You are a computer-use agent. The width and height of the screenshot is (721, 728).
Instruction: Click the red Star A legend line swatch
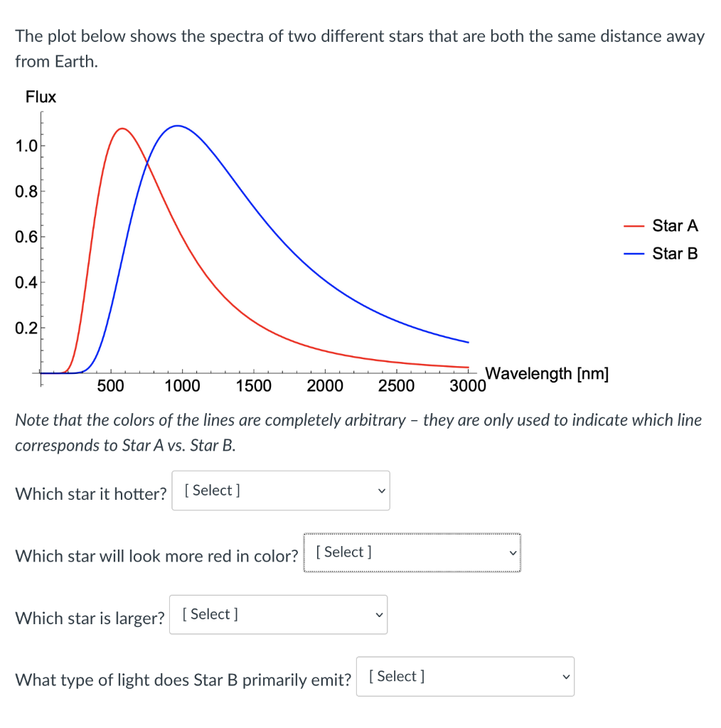pos(634,225)
